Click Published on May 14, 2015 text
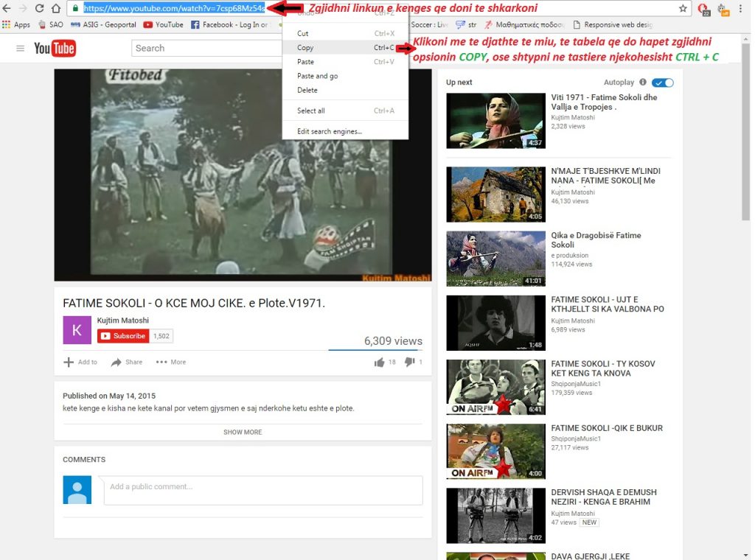This screenshot has width=755, height=560. 109,396
